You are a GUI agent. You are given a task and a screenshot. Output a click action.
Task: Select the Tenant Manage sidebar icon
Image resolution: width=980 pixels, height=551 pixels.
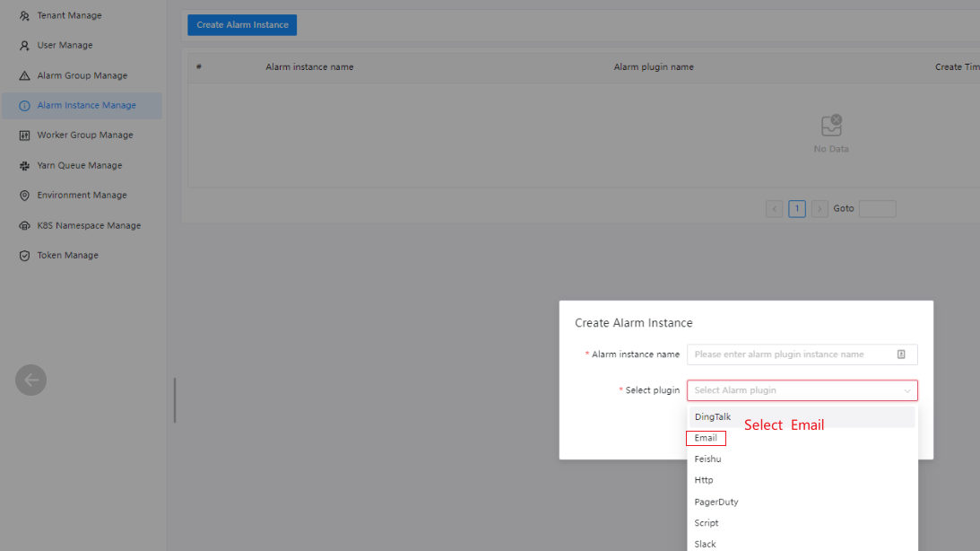(x=29, y=15)
